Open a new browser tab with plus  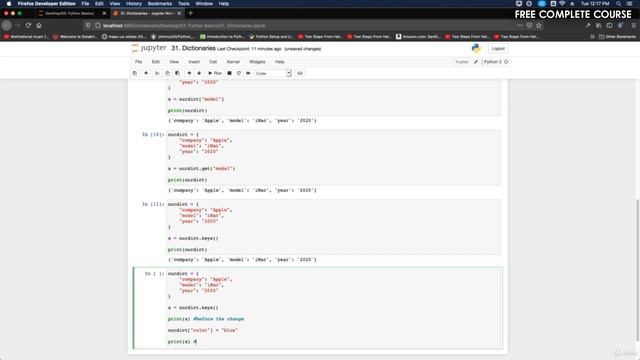191,13
